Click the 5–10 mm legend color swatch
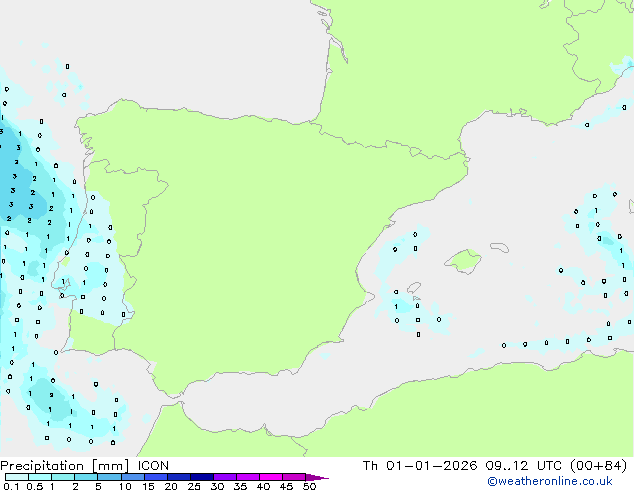The height and width of the screenshot is (490, 634). 109,477
